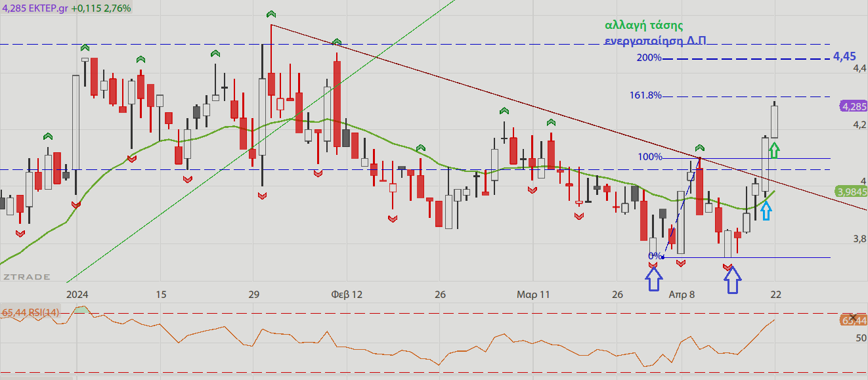Click the 4,2 price axis label
868x380 pixels.
pyautogui.click(x=859, y=125)
